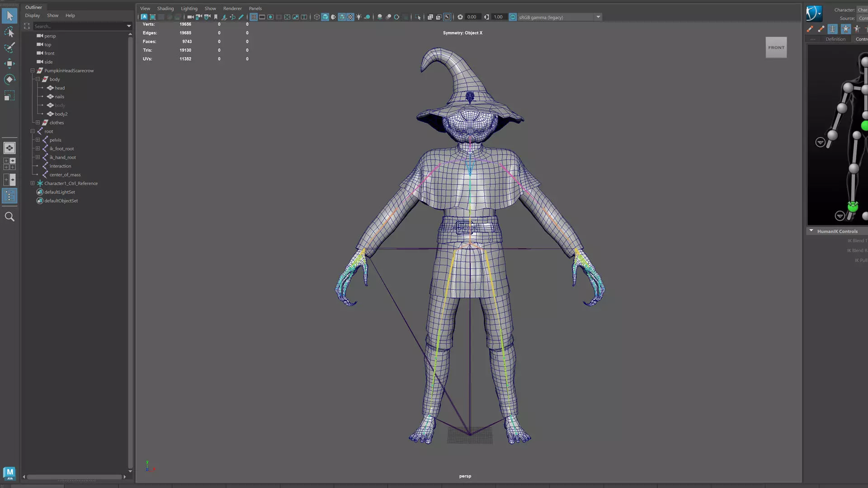Switch to HumanIK Definition tab
This screenshot has width=868, height=488.
click(835, 39)
